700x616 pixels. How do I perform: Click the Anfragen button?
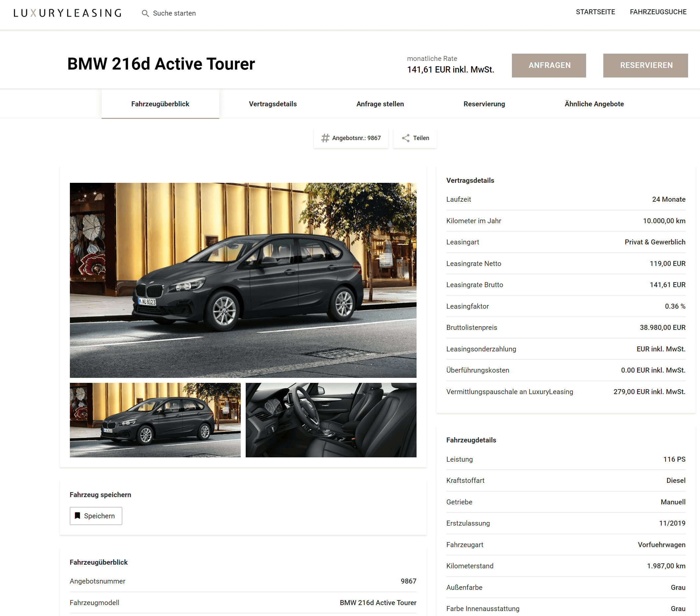coord(549,66)
